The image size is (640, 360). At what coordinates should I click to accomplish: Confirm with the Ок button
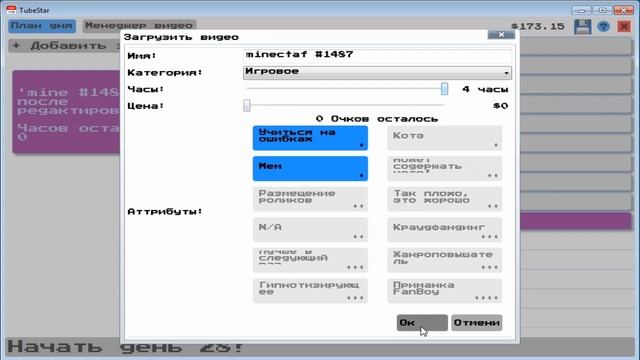(x=422, y=322)
